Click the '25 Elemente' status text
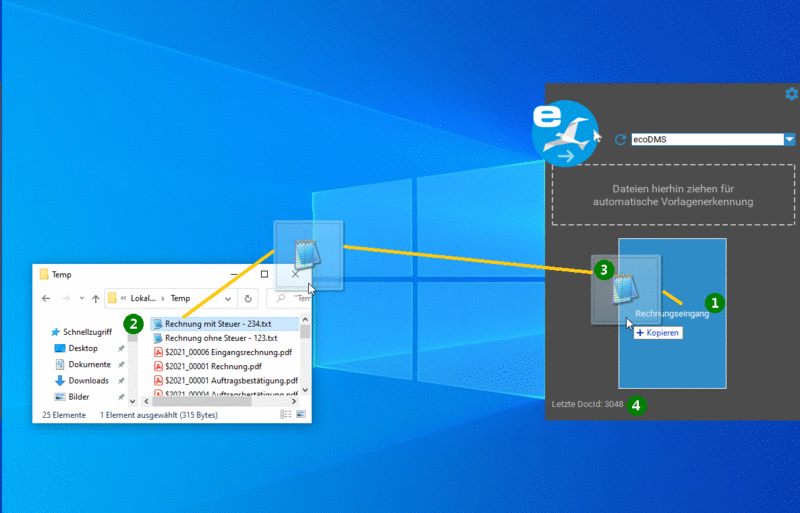Image resolution: width=800 pixels, height=513 pixels. (64, 415)
